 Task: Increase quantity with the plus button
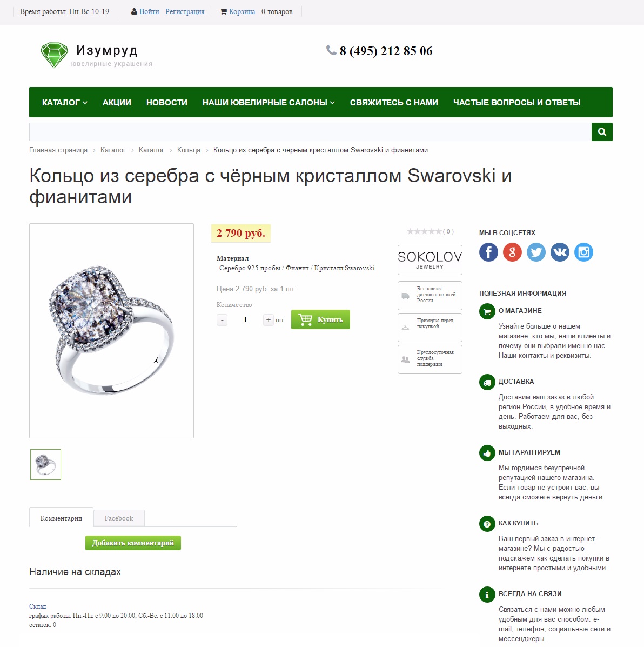pyautogui.click(x=268, y=320)
